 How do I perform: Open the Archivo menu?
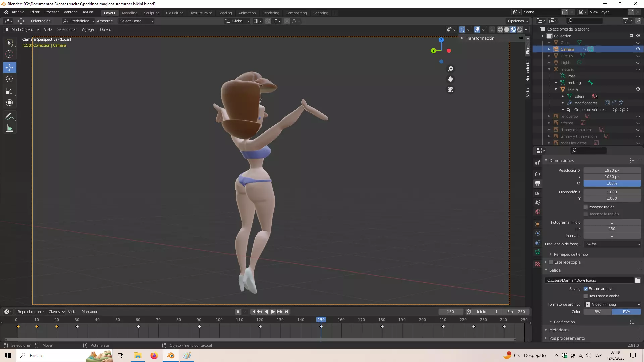coord(18,12)
